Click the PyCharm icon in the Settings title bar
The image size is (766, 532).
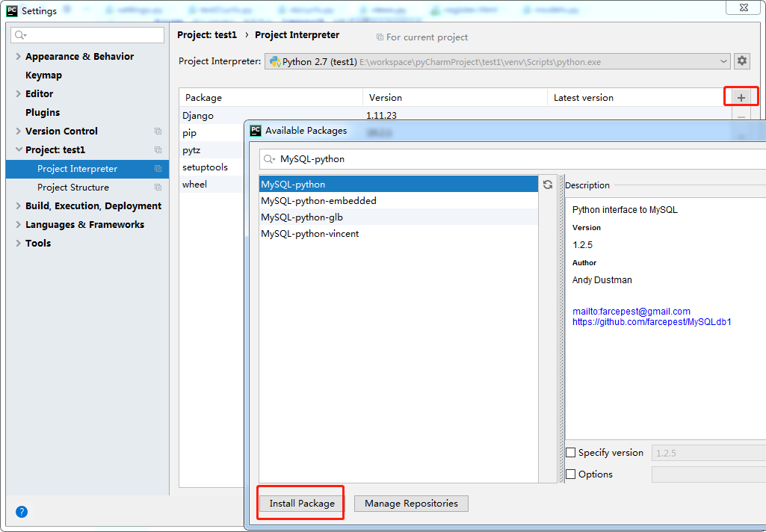click(12, 10)
